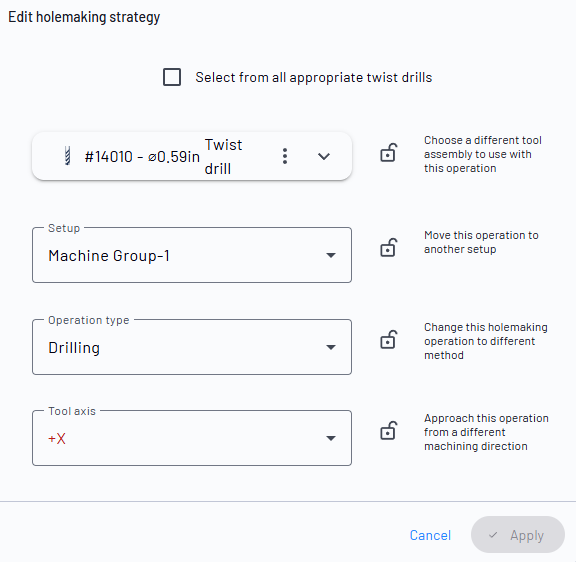This screenshot has width=576, height=562.
Task: Open the Tool axis dropdown arrow
Action: 331,438
